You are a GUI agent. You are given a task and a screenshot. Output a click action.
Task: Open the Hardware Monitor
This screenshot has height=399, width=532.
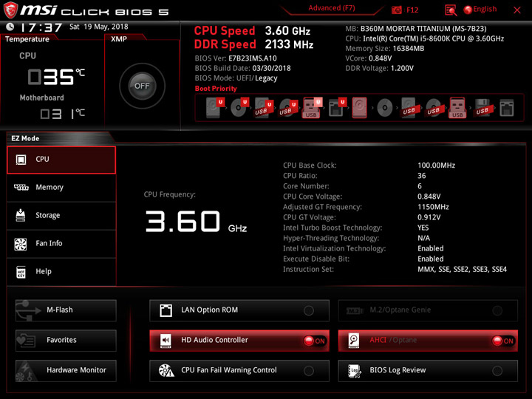(x=66, y=370)
